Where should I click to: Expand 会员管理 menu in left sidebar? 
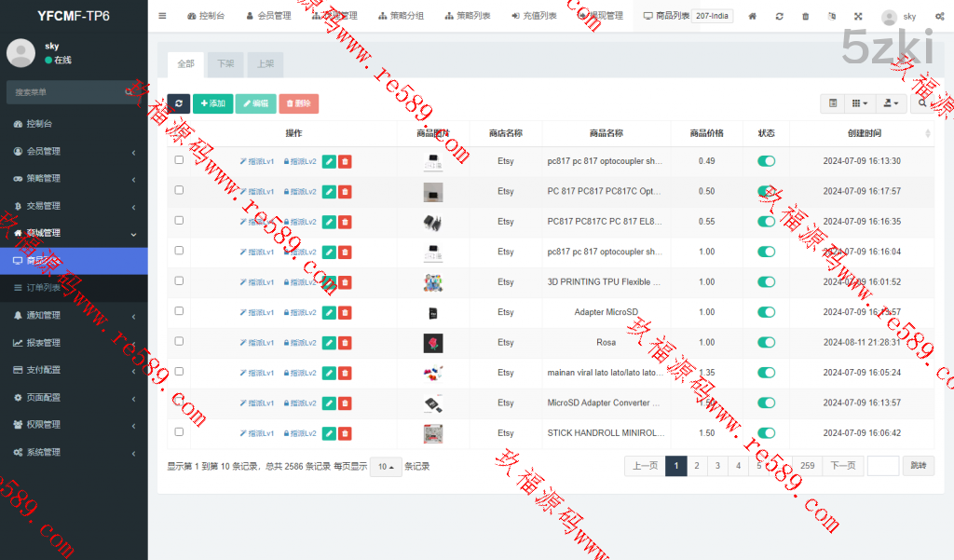point(74,151)
